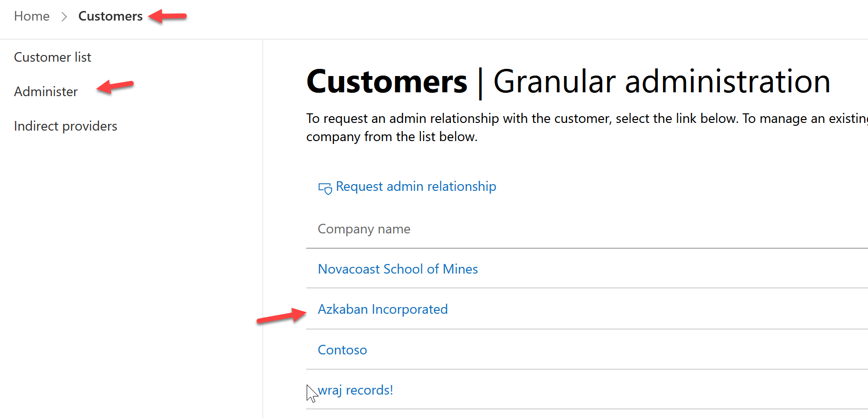Open the Customer list page
868x418 pixels.
[x=53, y=57]
